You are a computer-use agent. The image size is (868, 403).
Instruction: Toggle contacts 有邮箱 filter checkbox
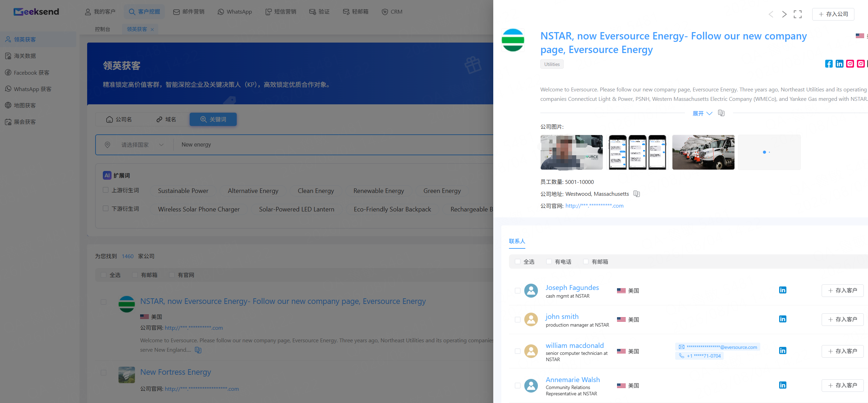[x=586, y=262]
